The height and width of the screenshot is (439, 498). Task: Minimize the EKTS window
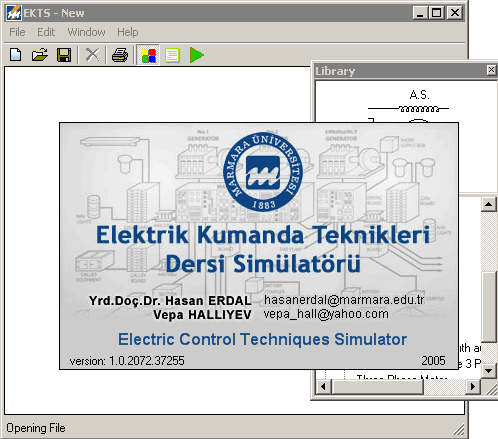(420, 13)
